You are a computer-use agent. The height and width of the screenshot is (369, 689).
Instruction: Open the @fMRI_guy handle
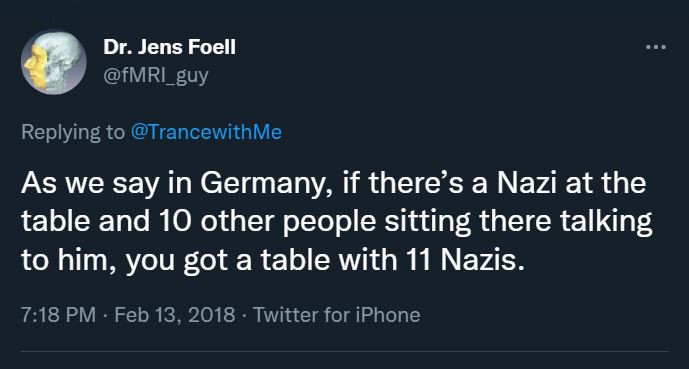point(156,76)
